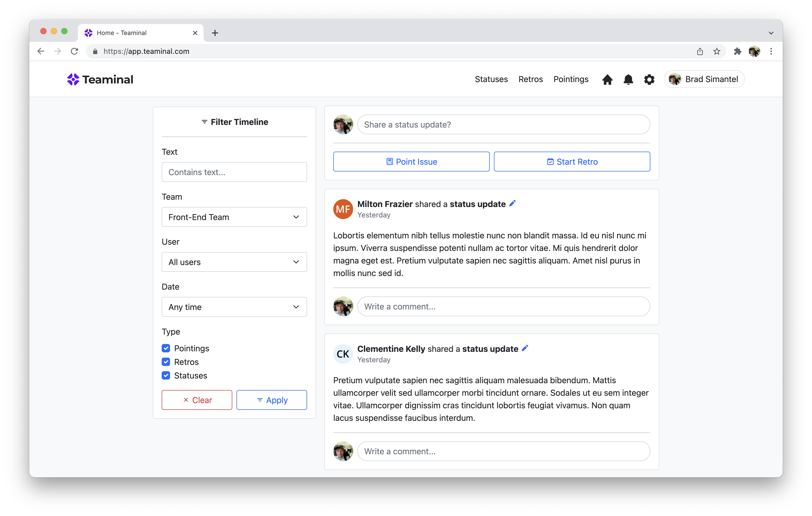Open the Team dropdown showing Front-End Team
This screenshot has height=516, width=812.
pyautogui.click(x=234, y=217)
